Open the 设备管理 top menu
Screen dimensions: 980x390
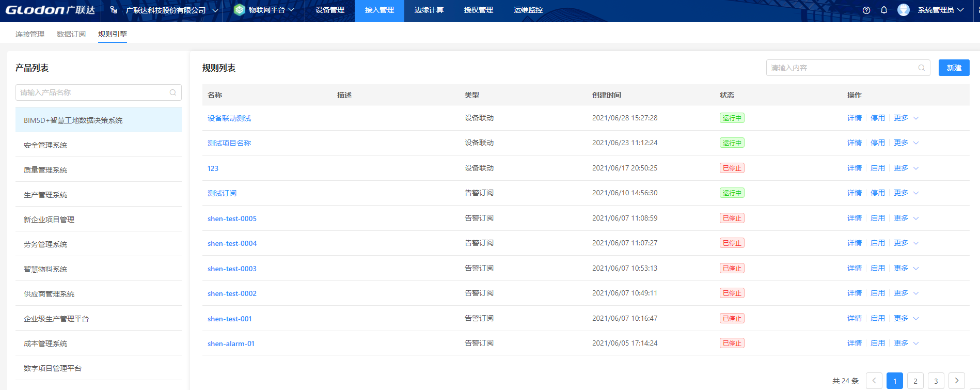[330, 10]
